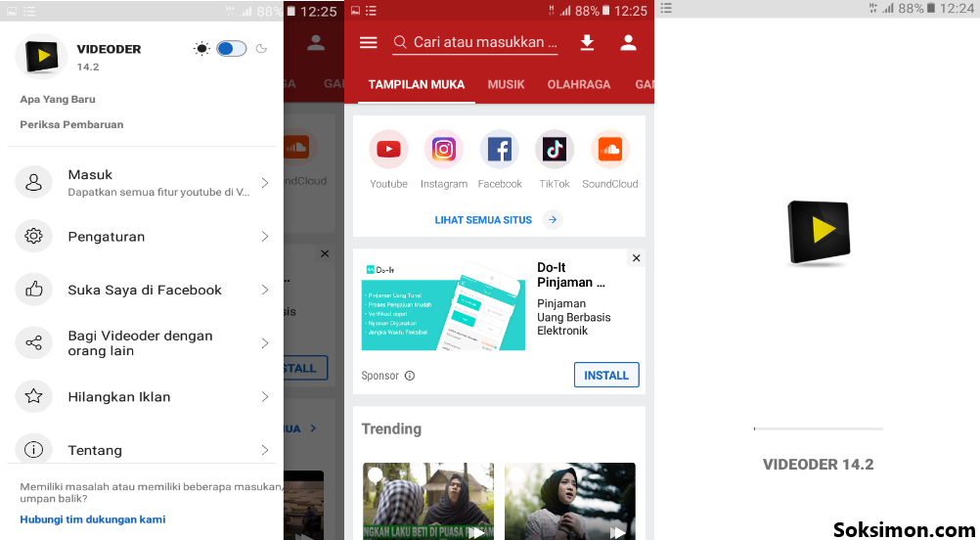Click the Do-It ad banner image
Viewport: 980px width, 540px height.
coord(443,304)
